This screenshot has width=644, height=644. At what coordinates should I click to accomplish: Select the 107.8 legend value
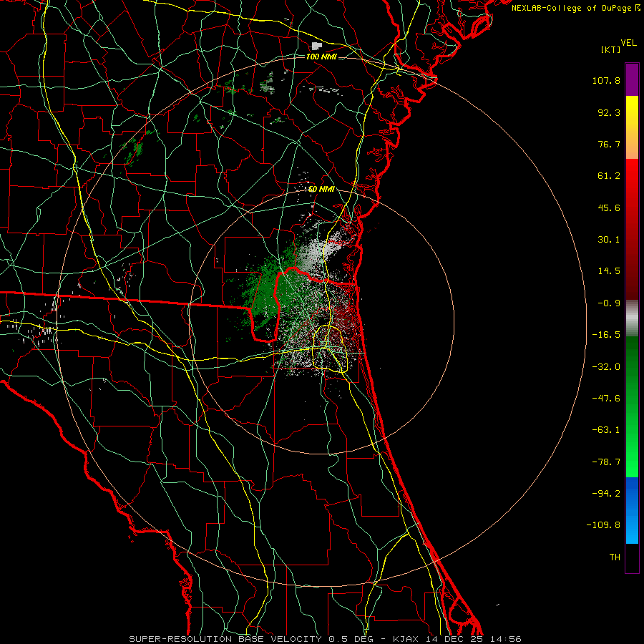606,80
